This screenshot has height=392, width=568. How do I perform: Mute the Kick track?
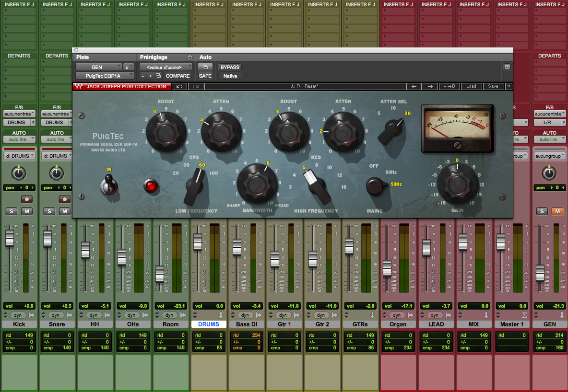pos(27,211)
